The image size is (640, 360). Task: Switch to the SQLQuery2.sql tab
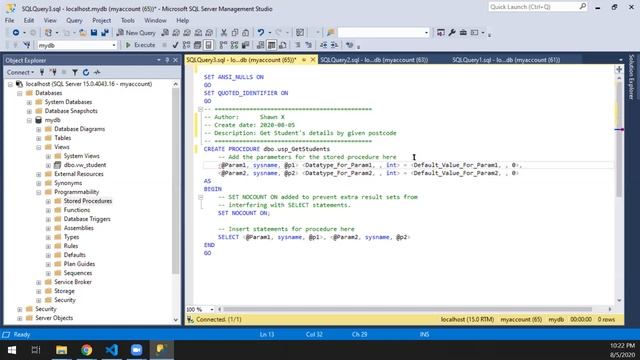pos(373,60)
